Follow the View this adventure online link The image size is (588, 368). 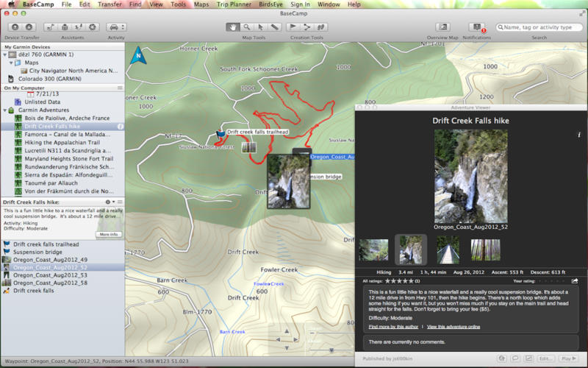(x=453, y=325)
